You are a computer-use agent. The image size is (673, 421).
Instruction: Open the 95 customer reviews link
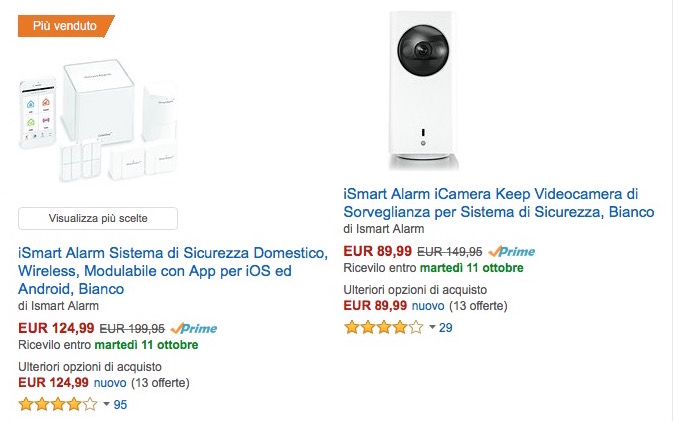(x=120, y=405)
